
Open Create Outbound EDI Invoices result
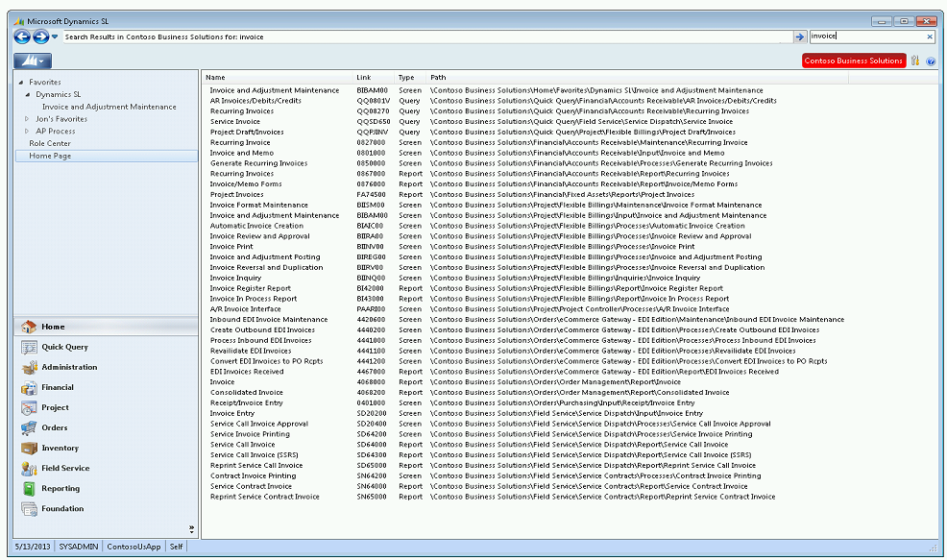[262, 329]
